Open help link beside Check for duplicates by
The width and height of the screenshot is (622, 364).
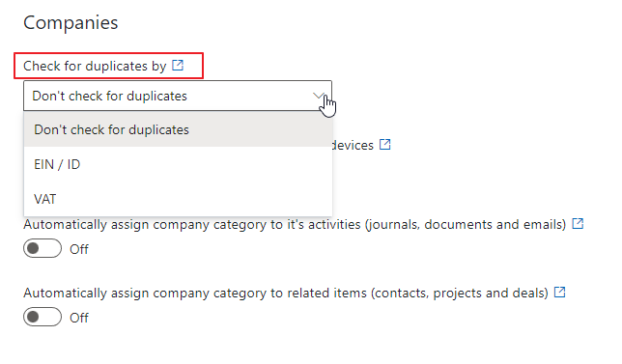point(178,65)
